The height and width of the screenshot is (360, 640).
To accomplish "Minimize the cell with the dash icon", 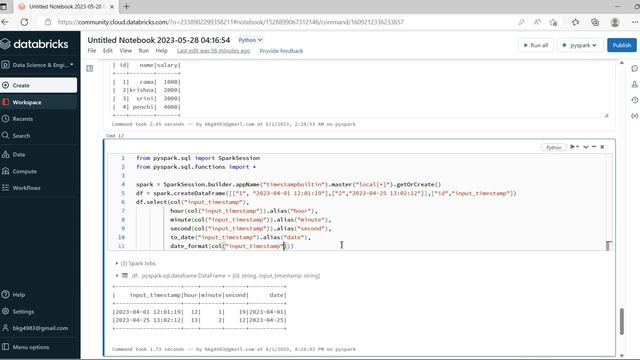I will pyautogui.click(x=594, y=147).
